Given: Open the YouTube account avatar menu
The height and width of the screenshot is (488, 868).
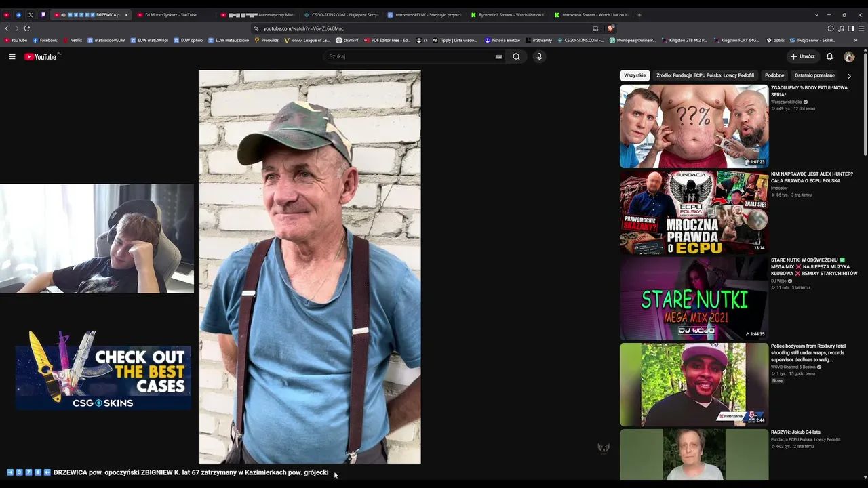Looking at the screenshot, I should pyautogui.click(x=849, y=56).
